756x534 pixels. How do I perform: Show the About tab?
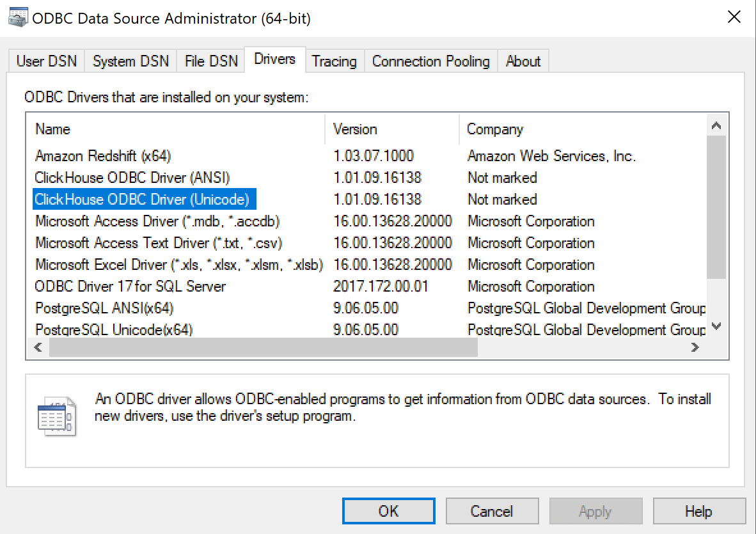point(523,61)
